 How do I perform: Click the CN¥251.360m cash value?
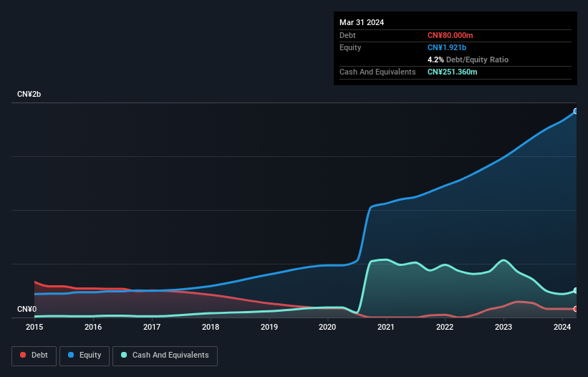point(452,72)
